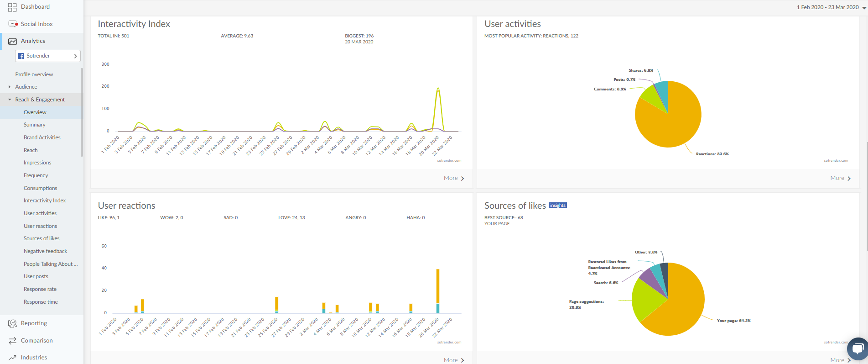868x364 pixels.
Task: Click the Industries trend icon
Action: coord(12,358)
